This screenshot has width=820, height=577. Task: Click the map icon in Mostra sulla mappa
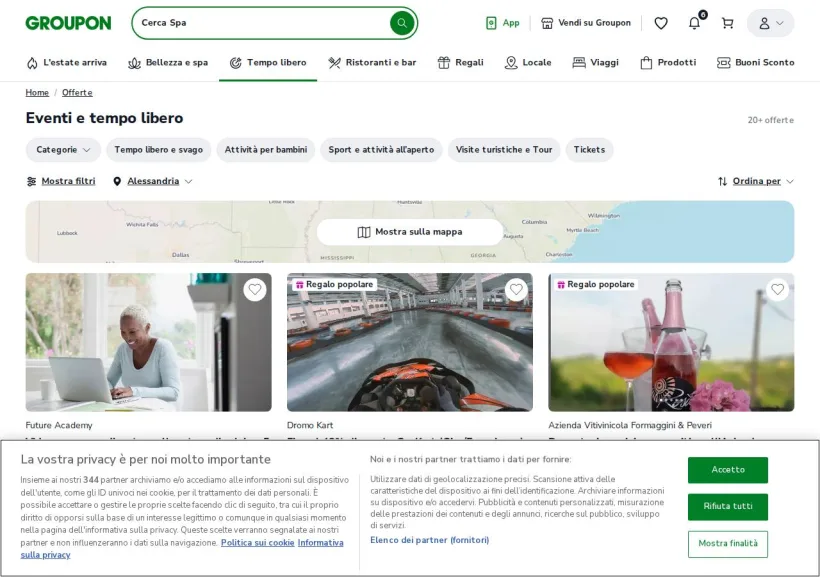pyautogui.click(x=364, y=232)
